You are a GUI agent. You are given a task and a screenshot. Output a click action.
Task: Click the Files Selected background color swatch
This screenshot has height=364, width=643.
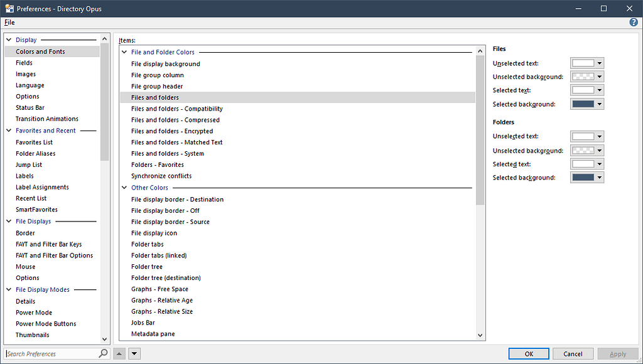tap(583, 104)
